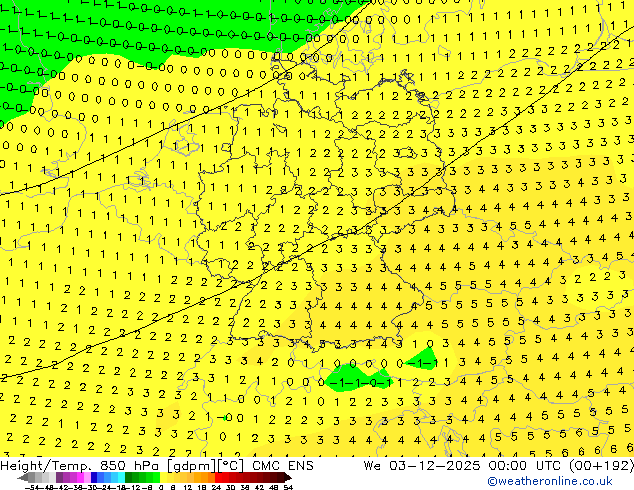634x490 pixels.
Task: Click the magenta segment of the temperature legend
Action: click(80, 478)
